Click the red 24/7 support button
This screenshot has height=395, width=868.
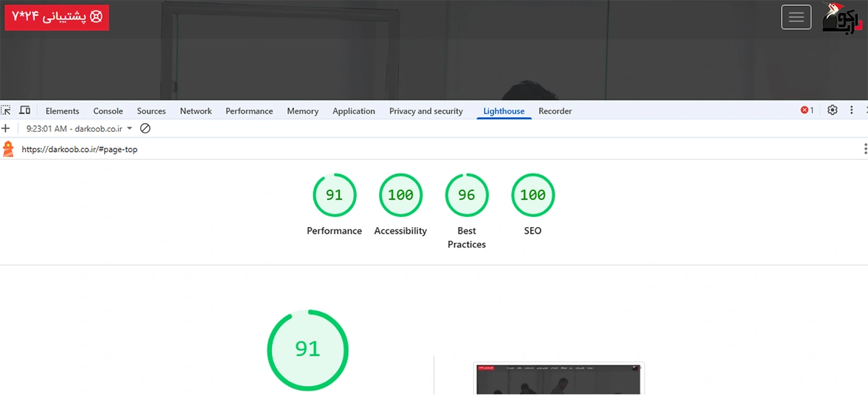pyautogui.click(x=57, y=17)
